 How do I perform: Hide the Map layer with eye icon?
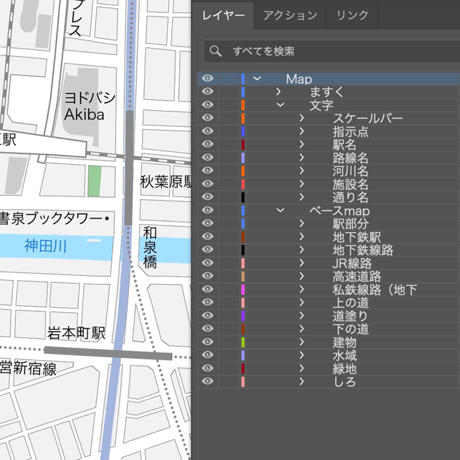(207, 78)
